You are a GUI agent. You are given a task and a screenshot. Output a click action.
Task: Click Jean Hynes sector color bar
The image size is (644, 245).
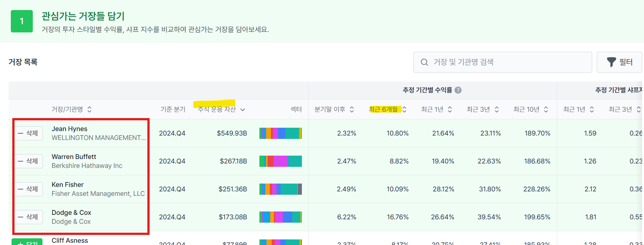pos(281,133)
